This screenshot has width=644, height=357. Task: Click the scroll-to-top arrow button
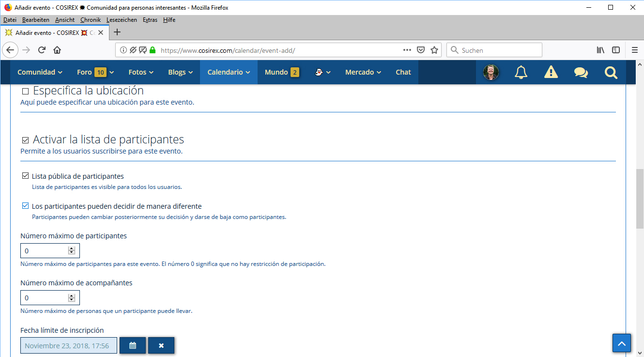click(x=622, y=343)
